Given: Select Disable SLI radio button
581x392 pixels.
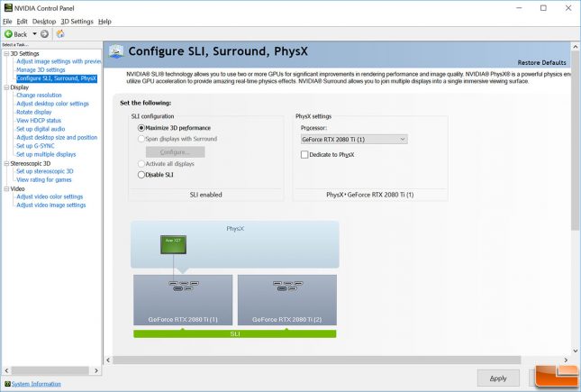Looking at the screenshot, I should coord(141,175).
